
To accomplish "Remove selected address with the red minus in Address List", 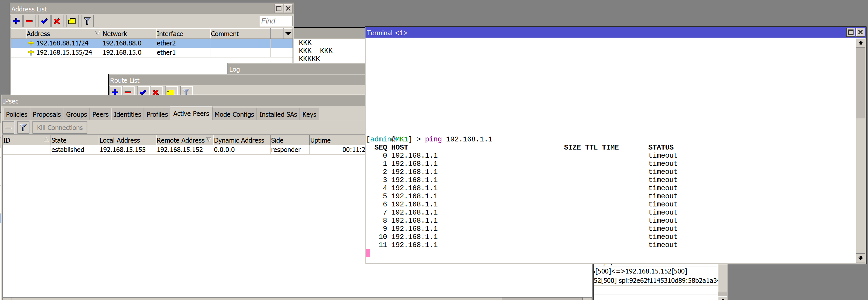I will (29, 21).
